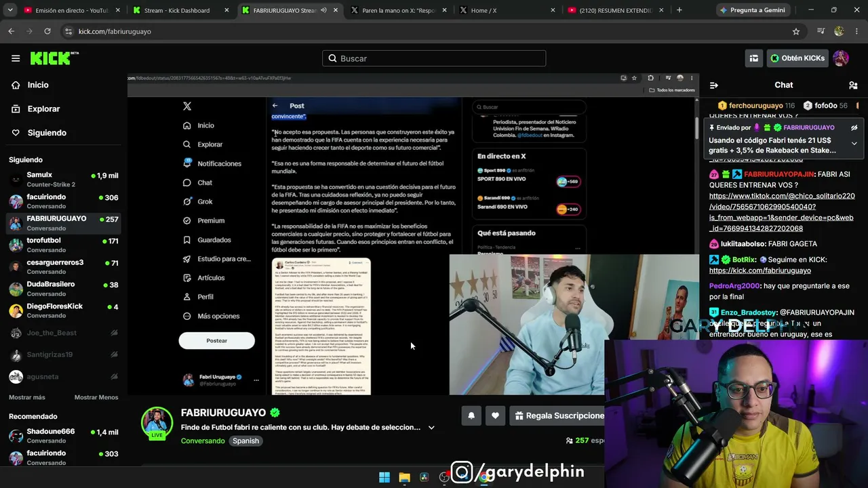The image size is (868, 488).
Task: Collapse the chat panel with arrow icon
Action: coord(713,85)
